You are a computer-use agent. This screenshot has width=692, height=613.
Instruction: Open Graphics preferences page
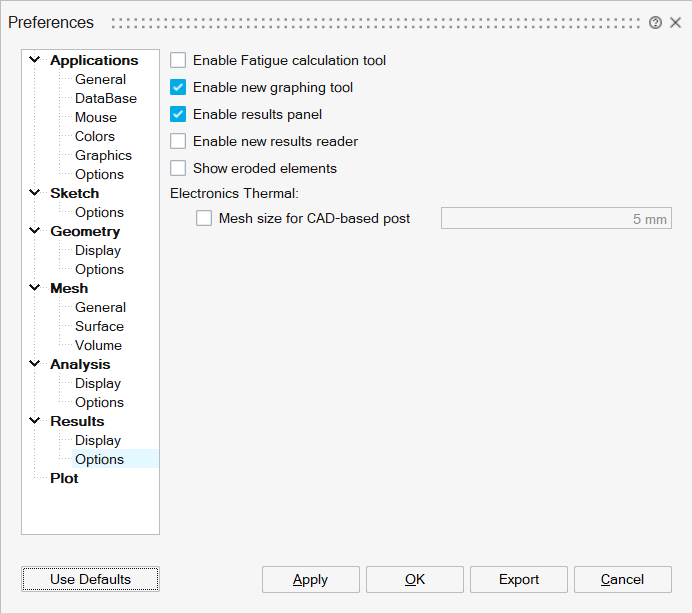pos(103,156)
